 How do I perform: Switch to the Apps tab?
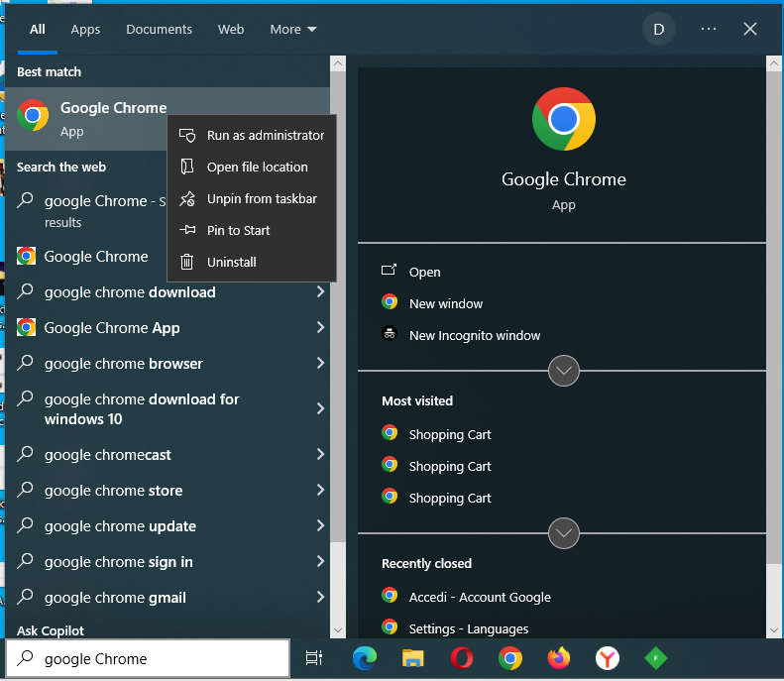[x=85, y=30]
